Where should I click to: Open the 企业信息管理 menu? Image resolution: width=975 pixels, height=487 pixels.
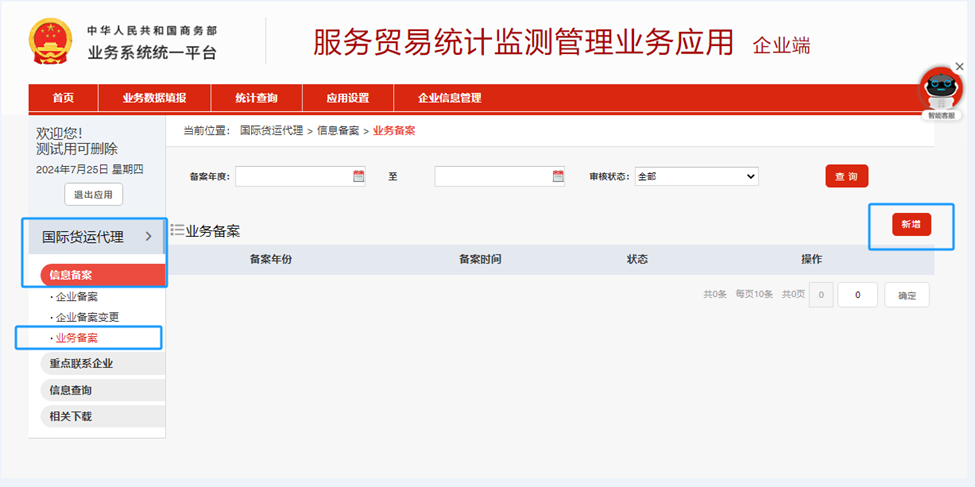449,98
